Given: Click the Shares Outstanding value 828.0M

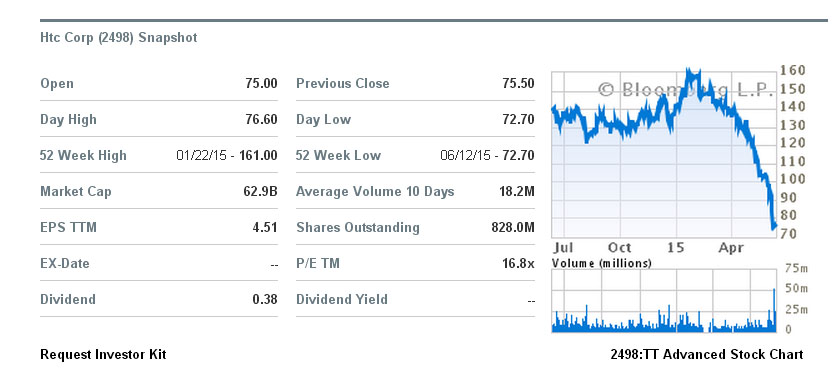Looking at the screenshot, I should click(x=513, y=228).
